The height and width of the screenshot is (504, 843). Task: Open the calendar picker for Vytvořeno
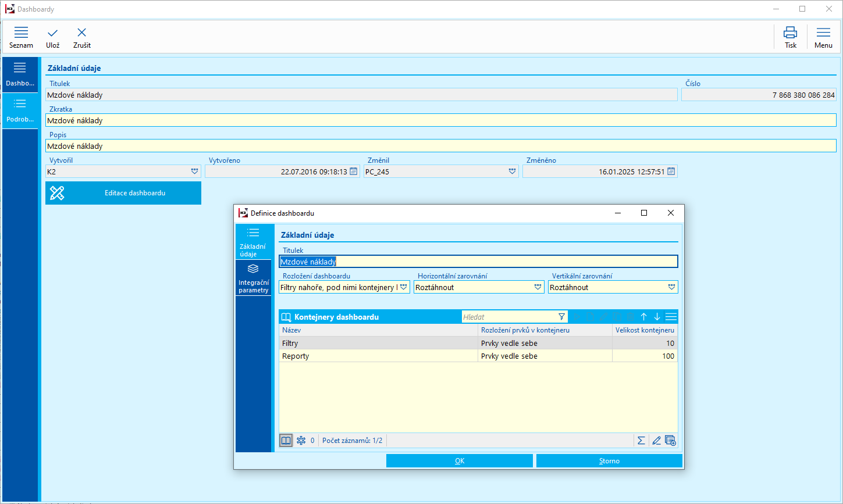[x=354, y=171]
